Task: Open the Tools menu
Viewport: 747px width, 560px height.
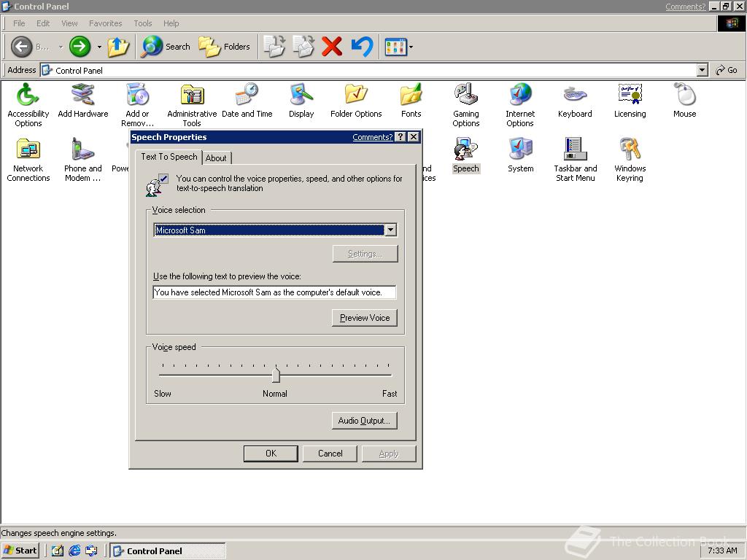Action: click(142, 23)
